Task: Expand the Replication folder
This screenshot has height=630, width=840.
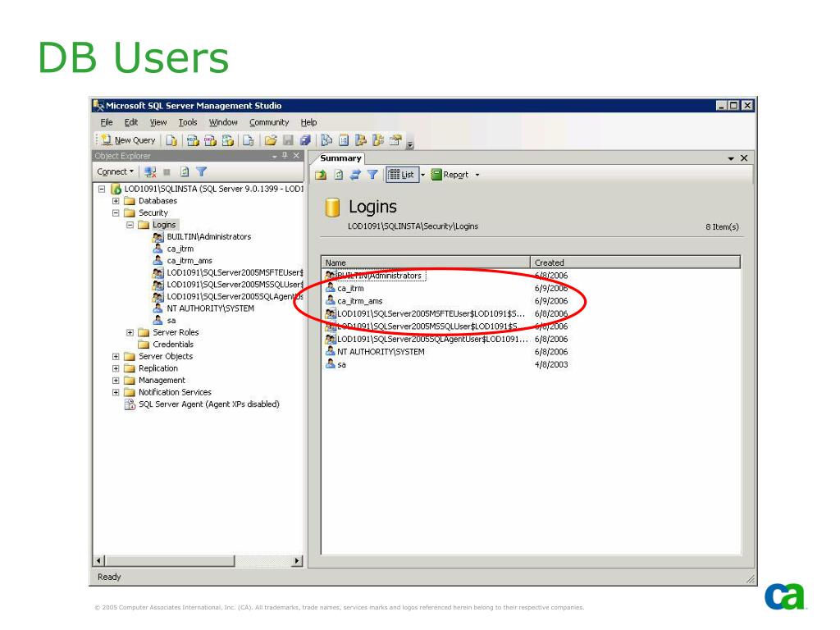Action: point(116,368)
